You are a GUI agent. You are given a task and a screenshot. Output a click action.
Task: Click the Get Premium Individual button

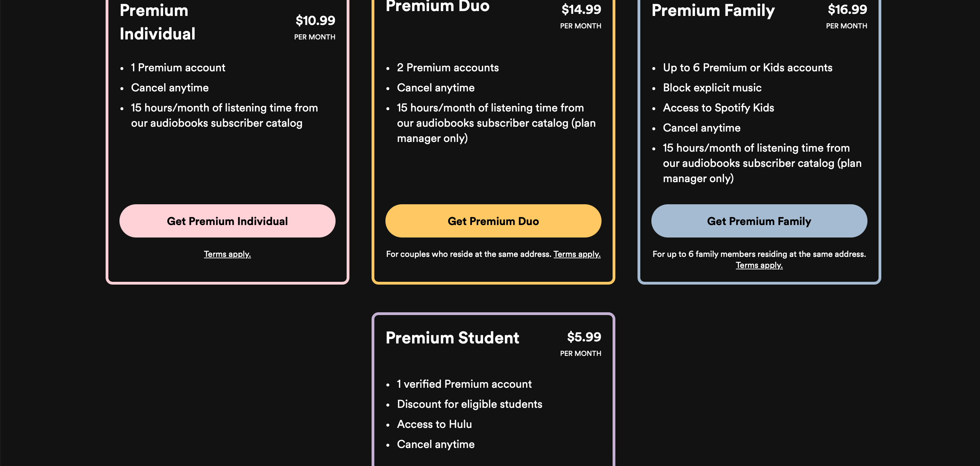(x=227, y=221)
